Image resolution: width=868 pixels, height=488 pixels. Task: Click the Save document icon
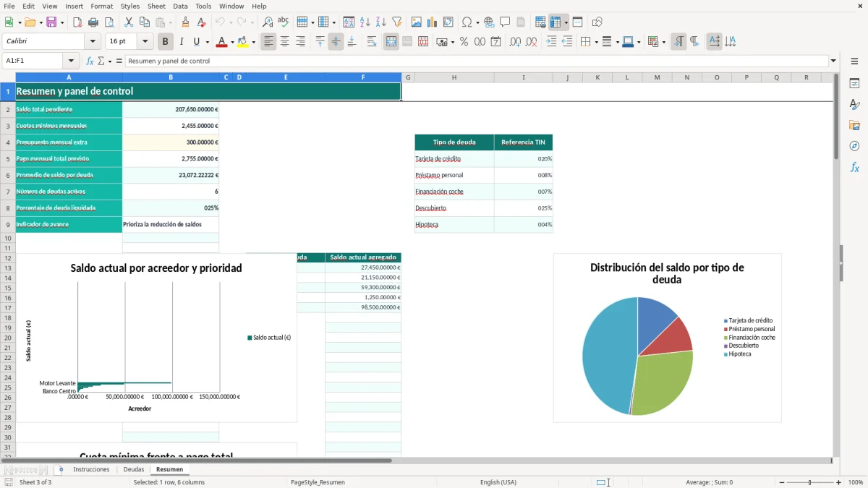51,22
